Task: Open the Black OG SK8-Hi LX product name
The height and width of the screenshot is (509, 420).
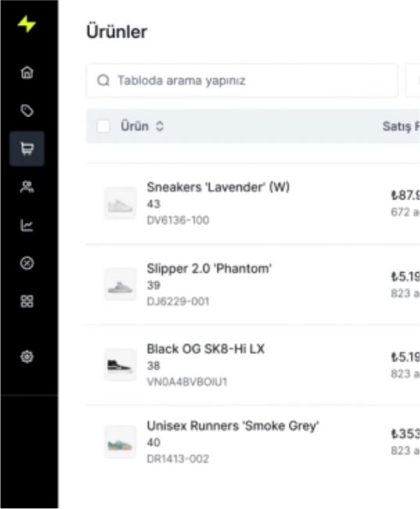Action: pos(206,349)
